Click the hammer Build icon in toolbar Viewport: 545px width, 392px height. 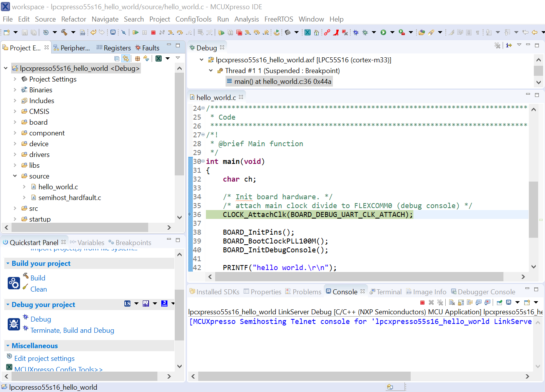pos(64,33)
